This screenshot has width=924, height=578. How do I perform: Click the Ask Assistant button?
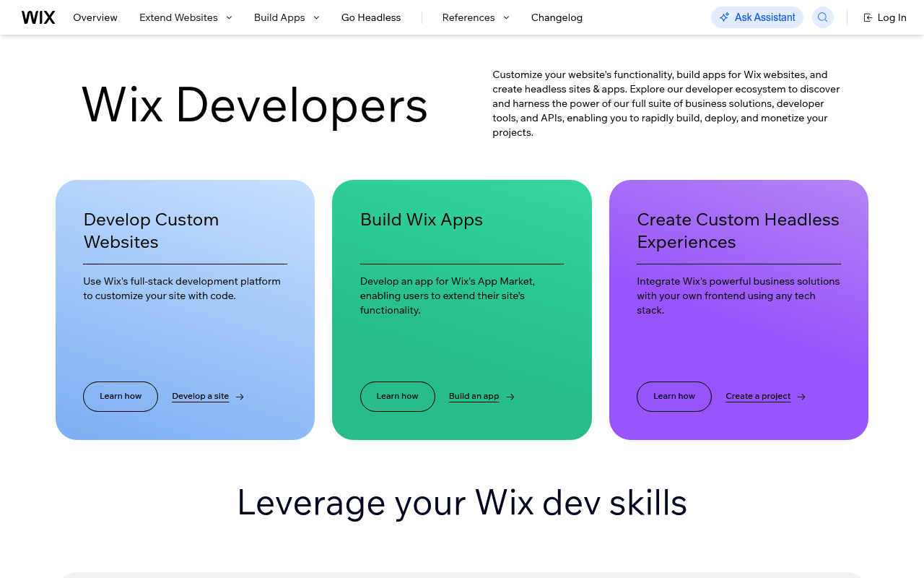pyautogui.click(x=757, y=17)
